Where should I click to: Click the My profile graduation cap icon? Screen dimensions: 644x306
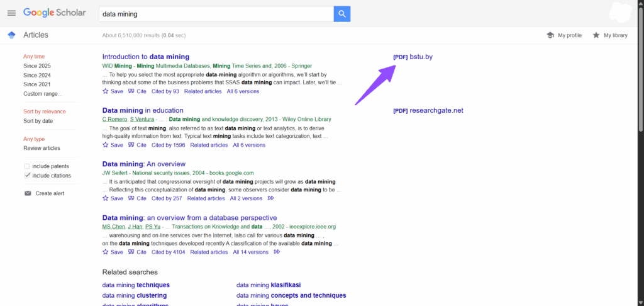[550, 35]
